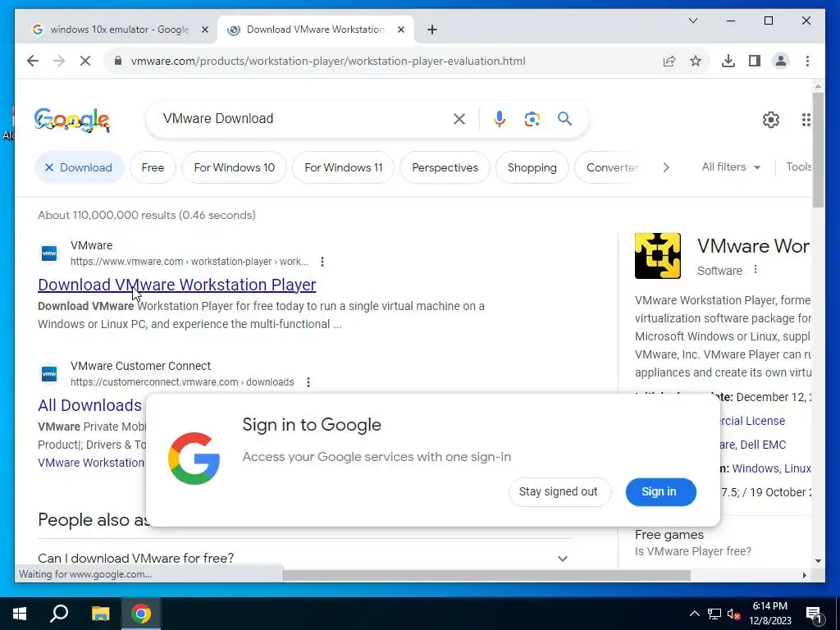The height and width of the screenshot is (630, 840).
Task: Click the vertical page scrollbar thumb
Action: click(818, 150)
